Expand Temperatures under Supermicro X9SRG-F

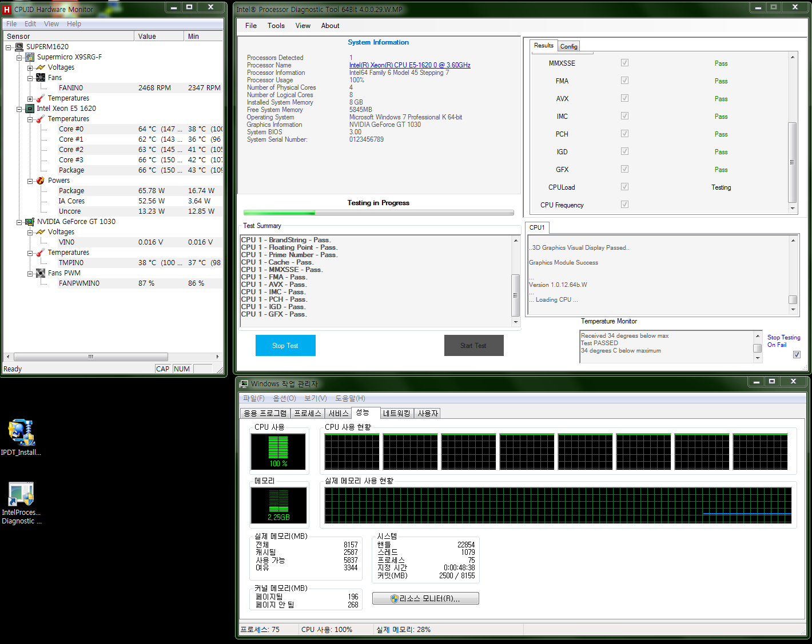click(30, 99)
